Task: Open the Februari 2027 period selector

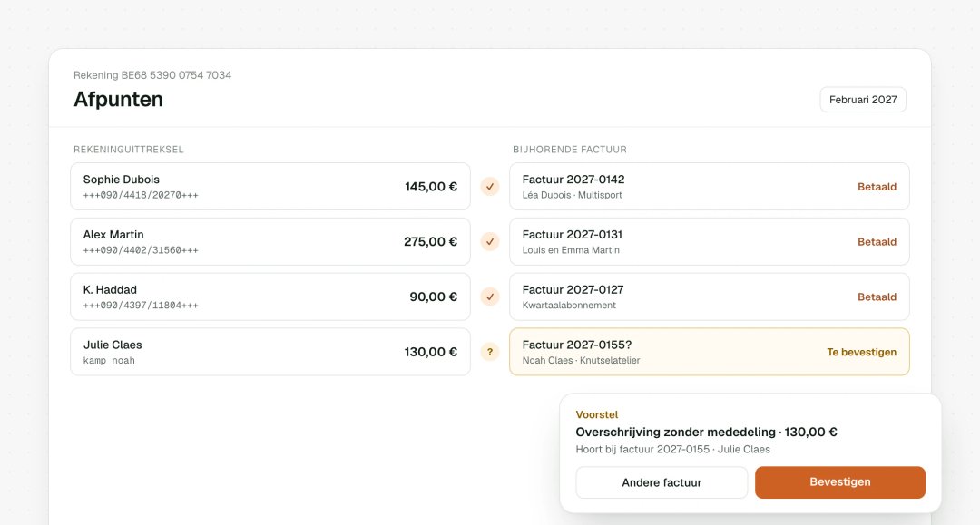Action: [x=863, y=99]
